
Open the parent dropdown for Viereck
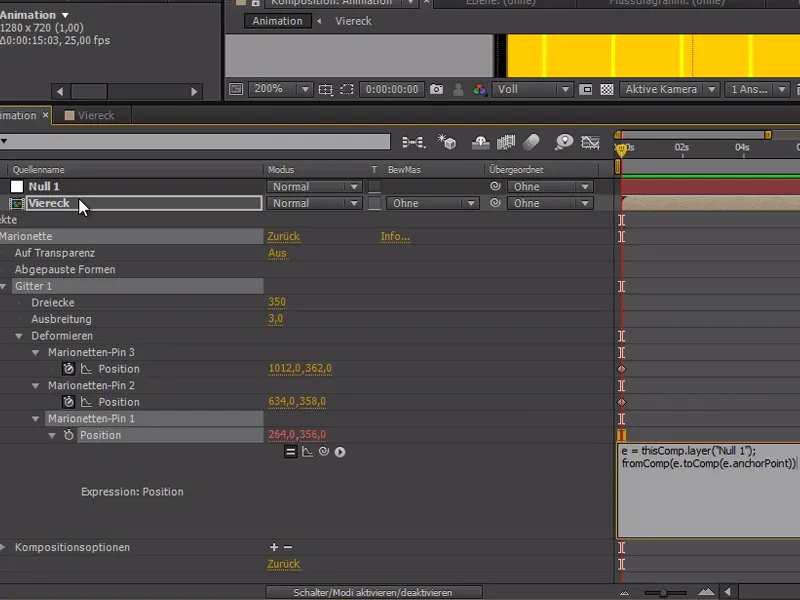(550, 203)
